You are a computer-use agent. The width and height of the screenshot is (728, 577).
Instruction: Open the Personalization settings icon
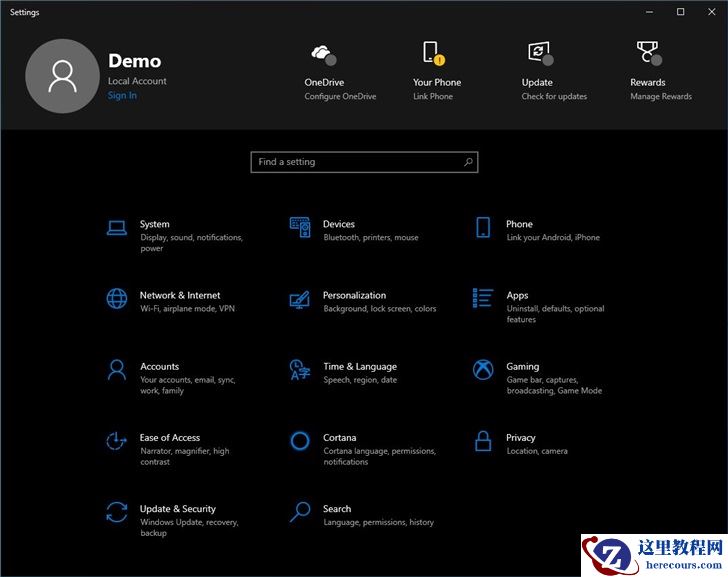click(300, 299)
